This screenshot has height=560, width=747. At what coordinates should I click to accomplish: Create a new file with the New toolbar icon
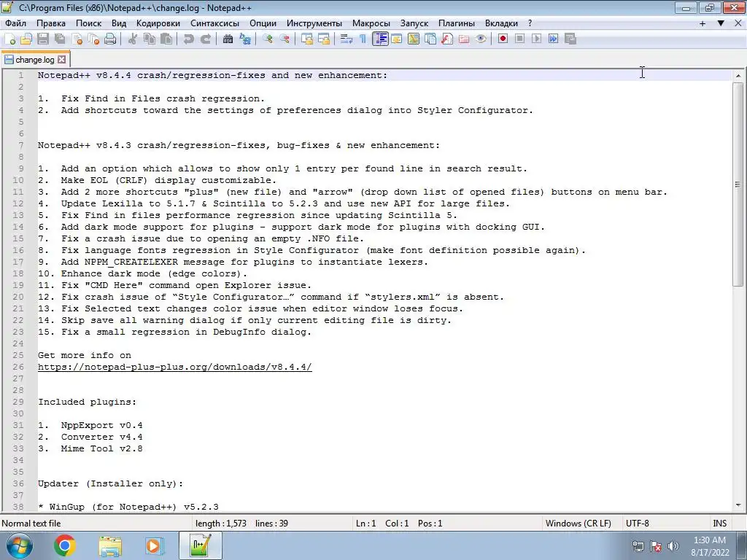pyautogui.click(x=9, y=39)
